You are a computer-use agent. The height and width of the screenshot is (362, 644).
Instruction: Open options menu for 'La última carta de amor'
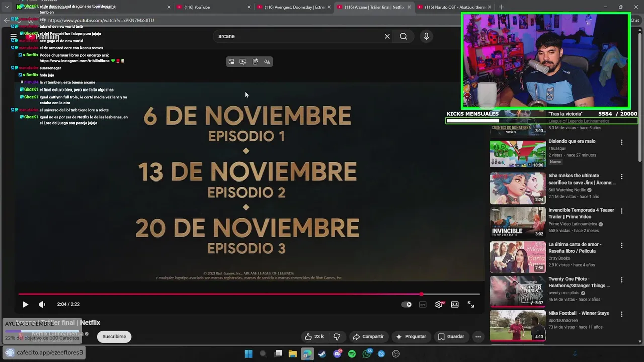pos(622,245)
